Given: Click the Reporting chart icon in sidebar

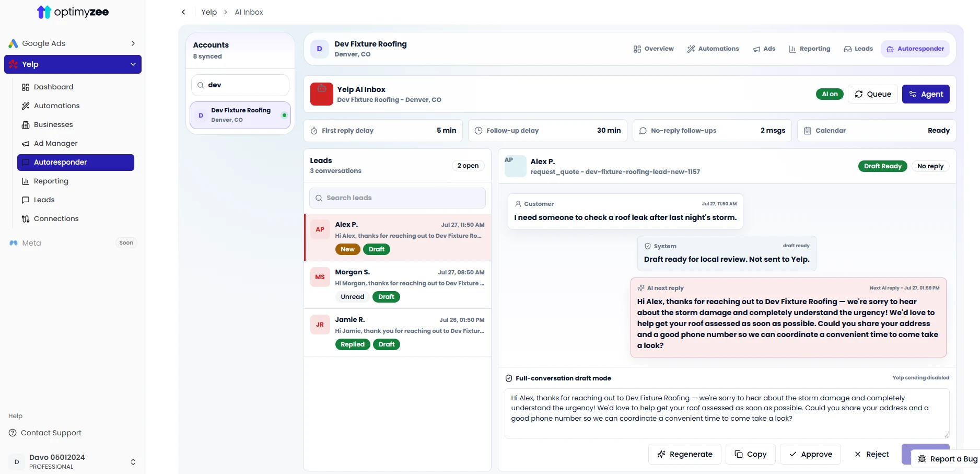Looking at the screenshot, I should tap(26, 181).
